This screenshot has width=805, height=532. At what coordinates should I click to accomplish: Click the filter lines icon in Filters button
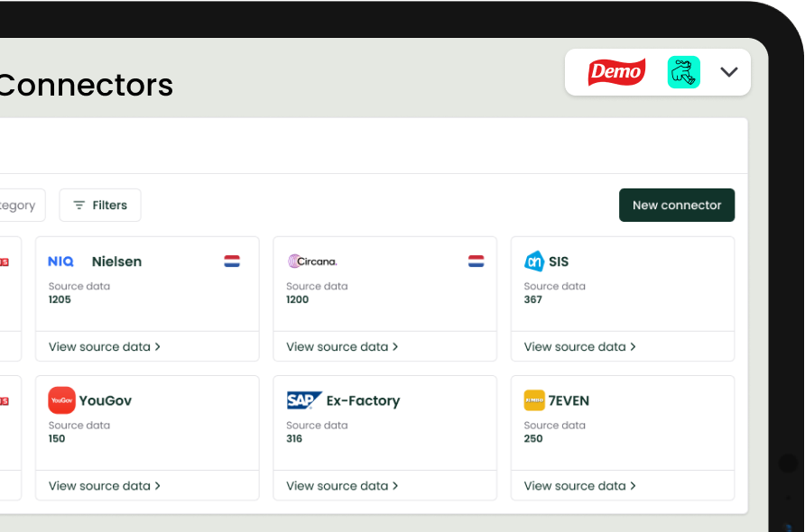79,206
